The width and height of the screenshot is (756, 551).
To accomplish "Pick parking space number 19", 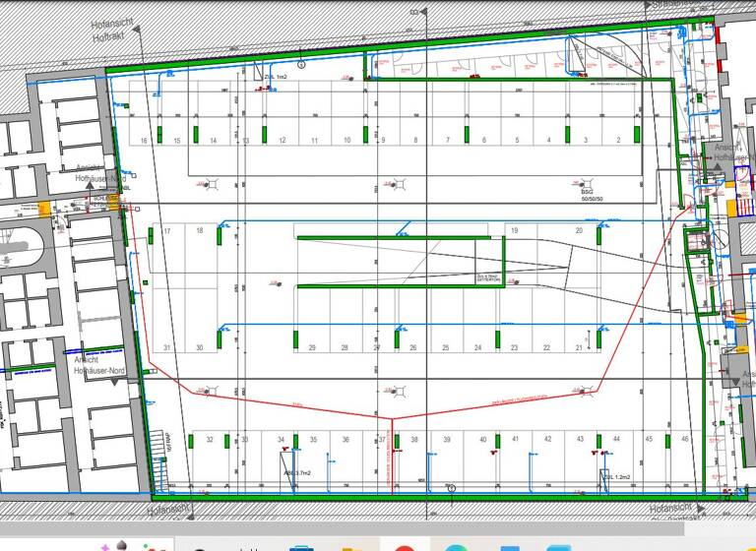I will (x=514, y=230).
